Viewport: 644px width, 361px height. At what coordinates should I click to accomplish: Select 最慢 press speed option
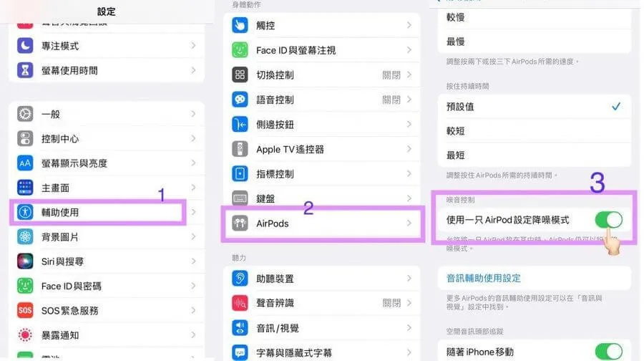(535, 41)
